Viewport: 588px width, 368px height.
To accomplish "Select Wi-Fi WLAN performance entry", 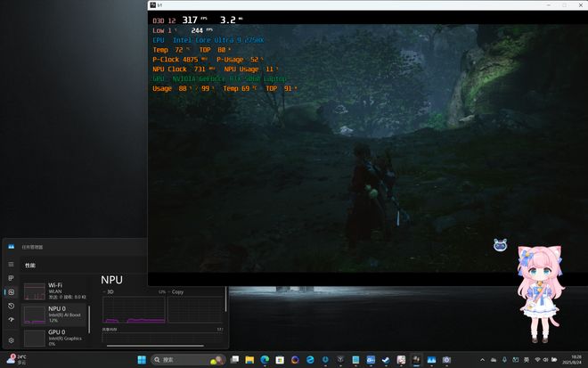I will [55, 291].
